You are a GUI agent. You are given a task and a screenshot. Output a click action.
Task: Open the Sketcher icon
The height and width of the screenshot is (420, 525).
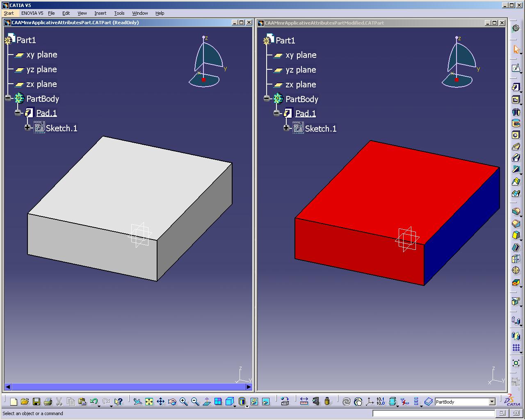point(516,68)
